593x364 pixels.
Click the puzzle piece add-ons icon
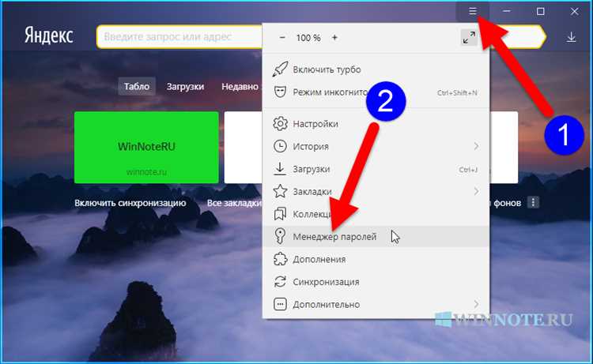pyautogui.click(x=280, y=259)
